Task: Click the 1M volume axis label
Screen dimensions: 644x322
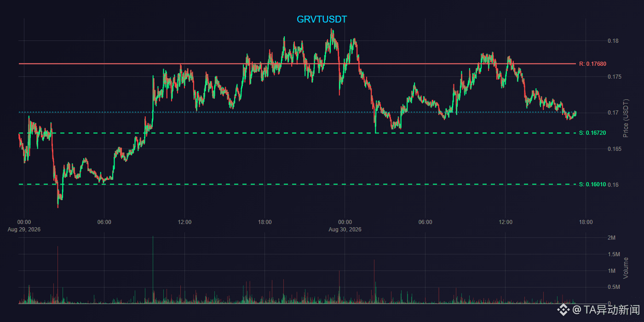Action: [x=611, y=271]
